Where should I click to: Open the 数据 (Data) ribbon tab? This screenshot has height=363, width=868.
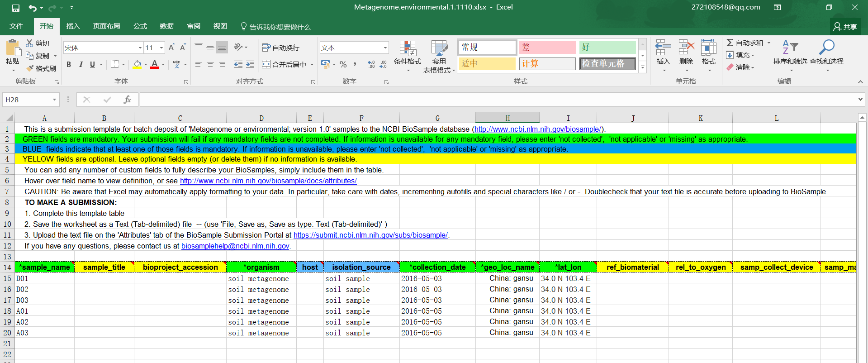coord(166,26)
